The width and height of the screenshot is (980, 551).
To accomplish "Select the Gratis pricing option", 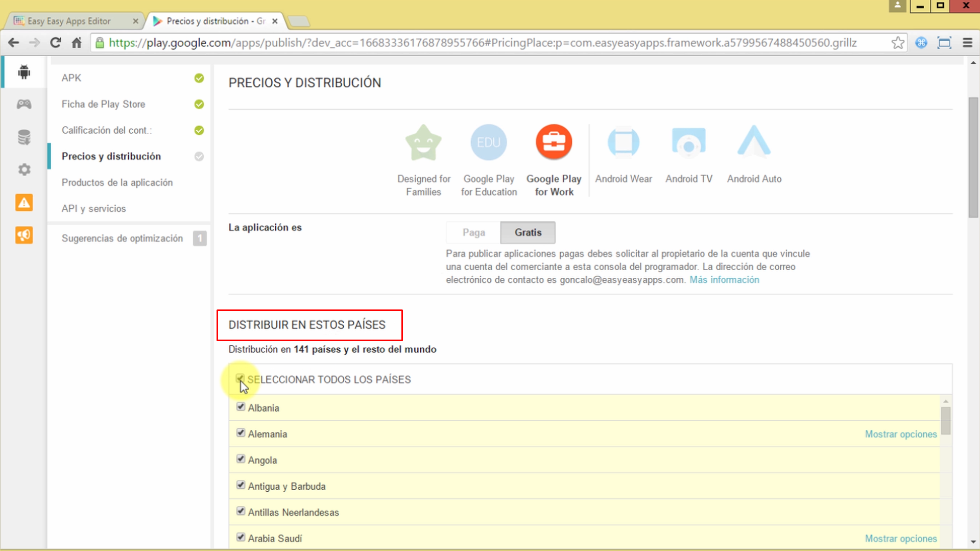I will pyautogui.click(x=528, y=232).
